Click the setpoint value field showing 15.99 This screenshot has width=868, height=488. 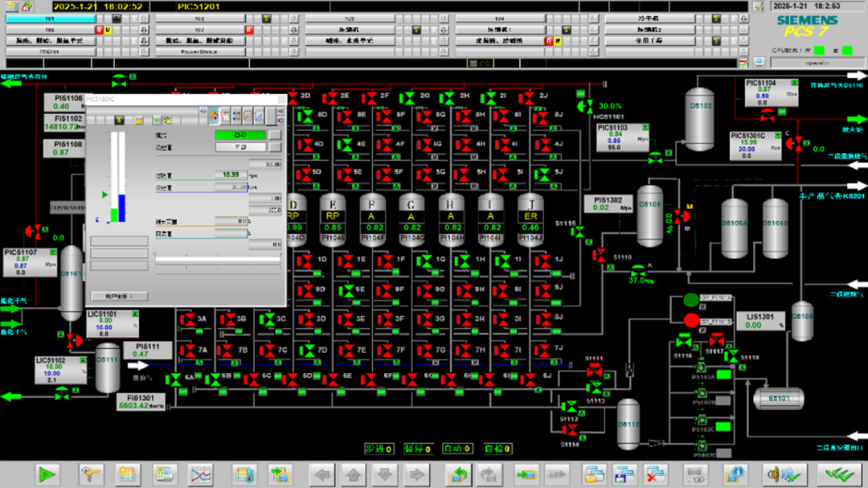pyautogui.click(x=231, y=174)
